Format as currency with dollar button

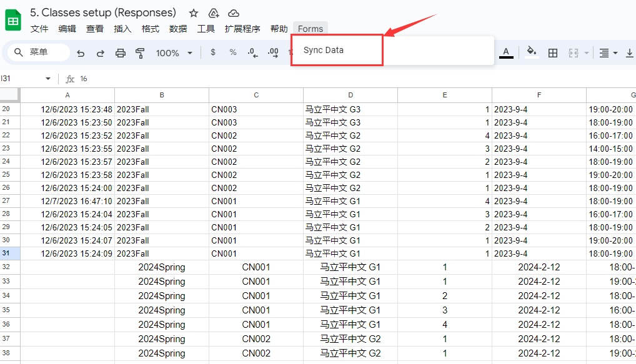click(213, 52)
